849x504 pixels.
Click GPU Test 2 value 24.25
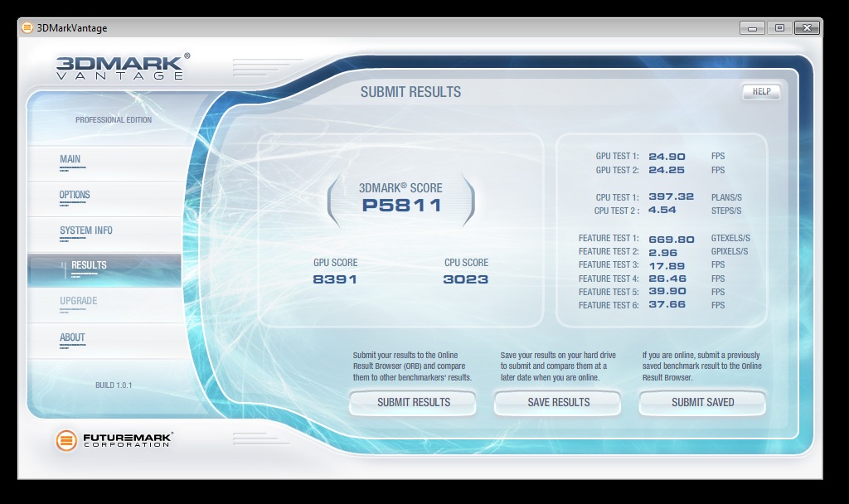667,170
